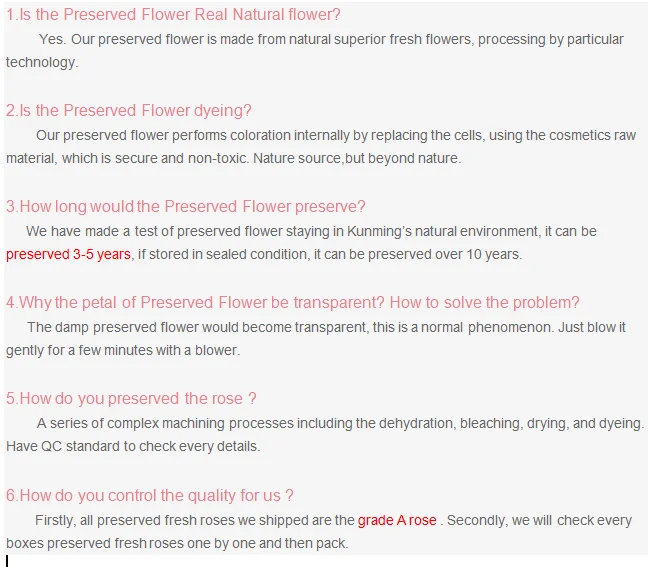Click the 'Is the Preserved Flower dyeing?' heading
This screenshot has width=650, height=567.
tap(129, 110)
